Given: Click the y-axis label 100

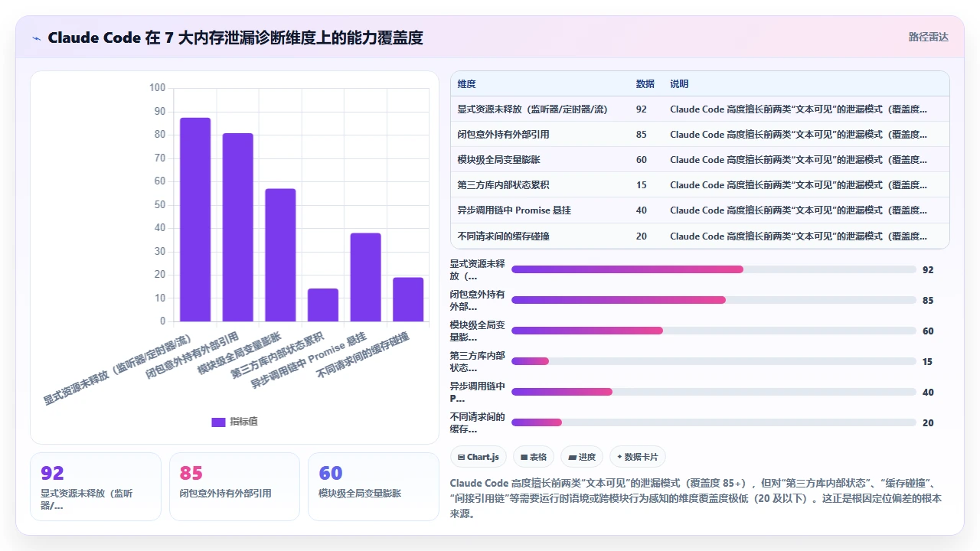Looking at the screenshot, I should pyautogui.click(x=157, y=88).
